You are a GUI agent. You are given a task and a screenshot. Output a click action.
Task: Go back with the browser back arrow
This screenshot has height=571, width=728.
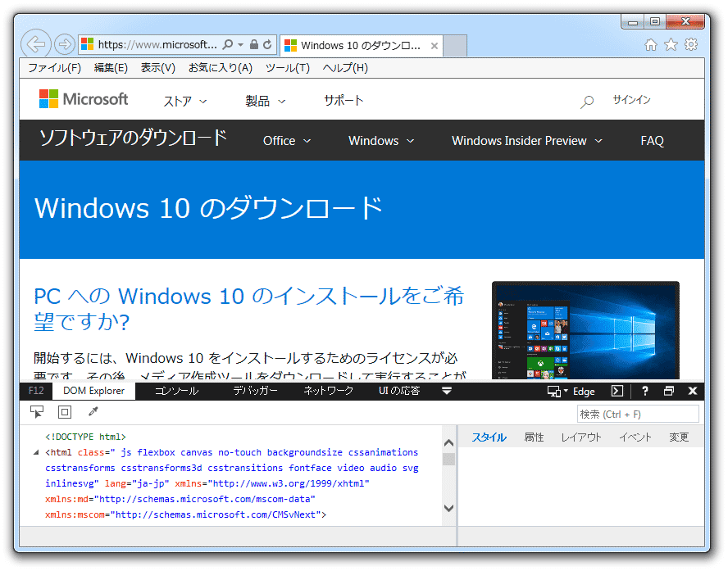pos(36,44)
